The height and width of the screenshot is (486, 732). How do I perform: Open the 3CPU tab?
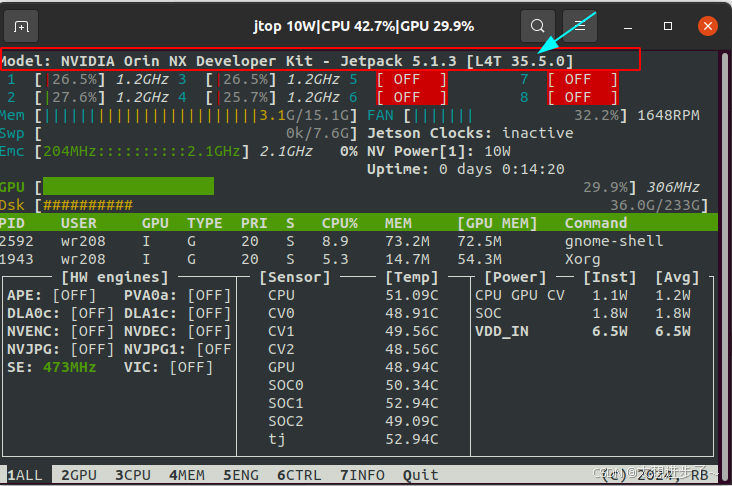(133, 475)
